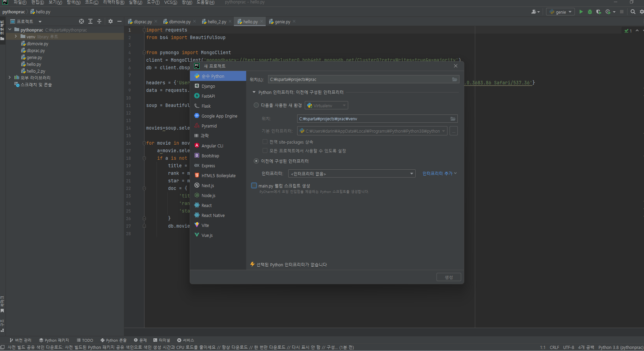
Task: Hide the project tool window
Action: [119, 21]
